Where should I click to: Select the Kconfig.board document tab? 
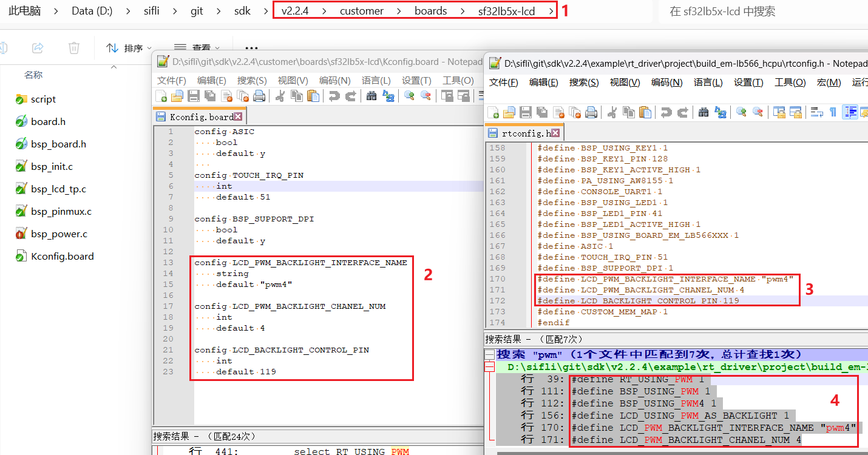click(x=200, y=116)
